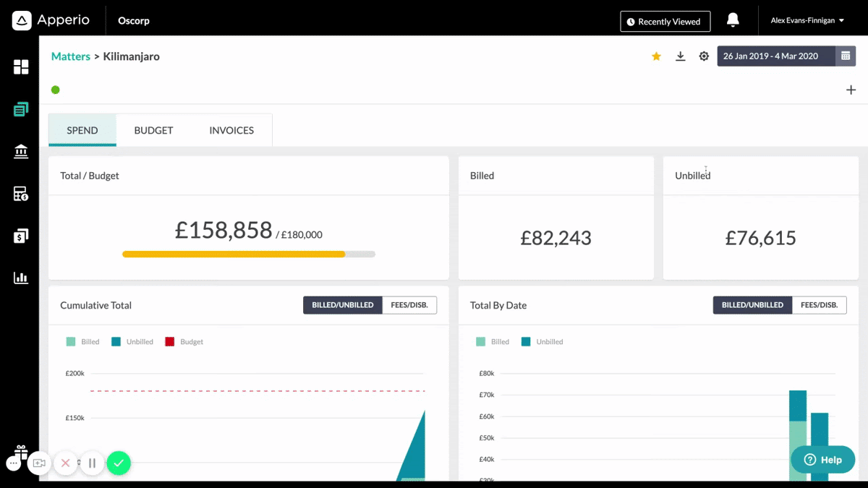Select the Oscorp organization name
This screenshot has width=868, height=488.
click(134, 21)
